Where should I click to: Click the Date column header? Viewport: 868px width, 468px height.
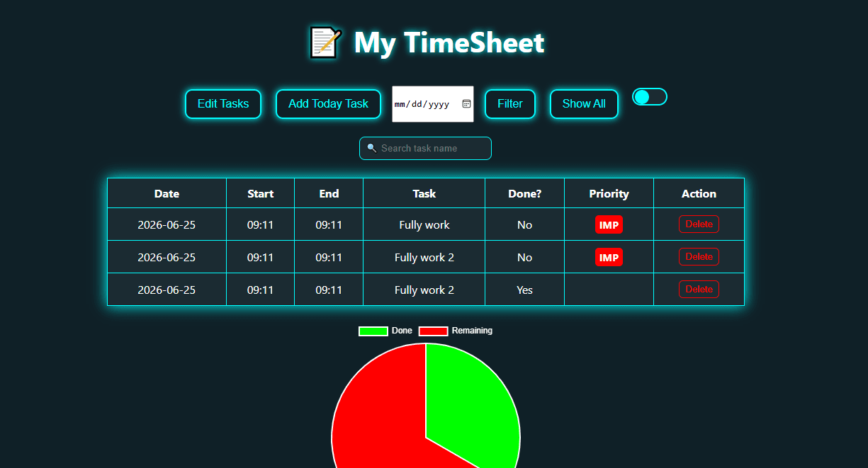pos(167,193)
